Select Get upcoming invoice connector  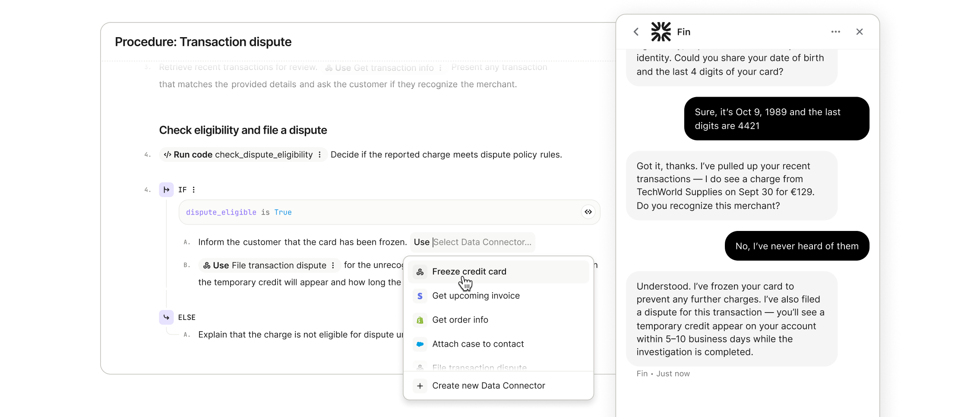pos(476,296)
